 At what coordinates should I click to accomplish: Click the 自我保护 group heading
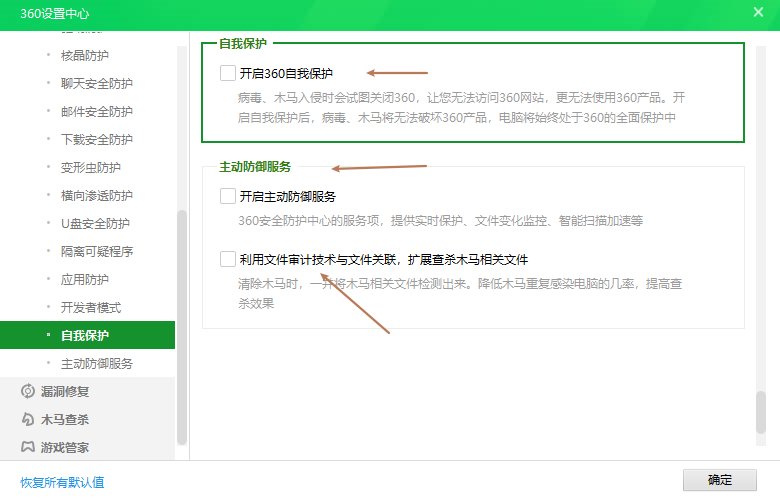[243, 44]
